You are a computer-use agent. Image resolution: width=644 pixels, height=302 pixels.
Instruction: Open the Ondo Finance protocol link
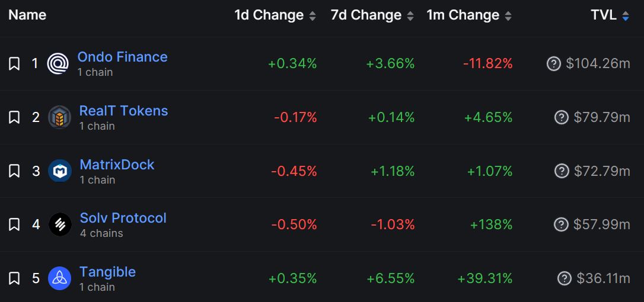click(x=122, y=57)
